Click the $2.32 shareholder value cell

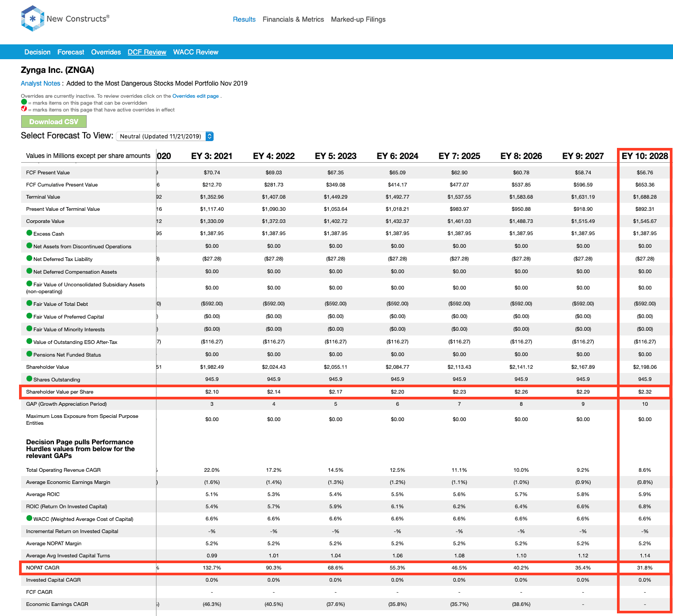(x=644, y=392)
